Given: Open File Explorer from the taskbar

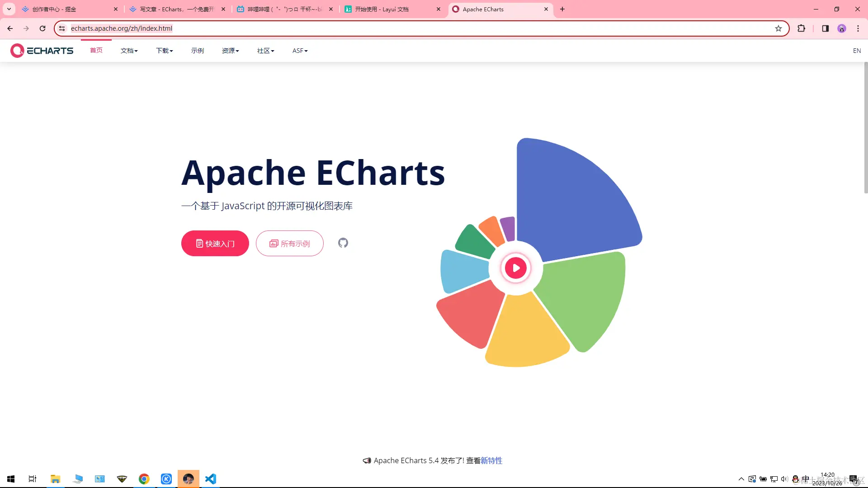Looking at the screenshot, I should coord(55,479).
